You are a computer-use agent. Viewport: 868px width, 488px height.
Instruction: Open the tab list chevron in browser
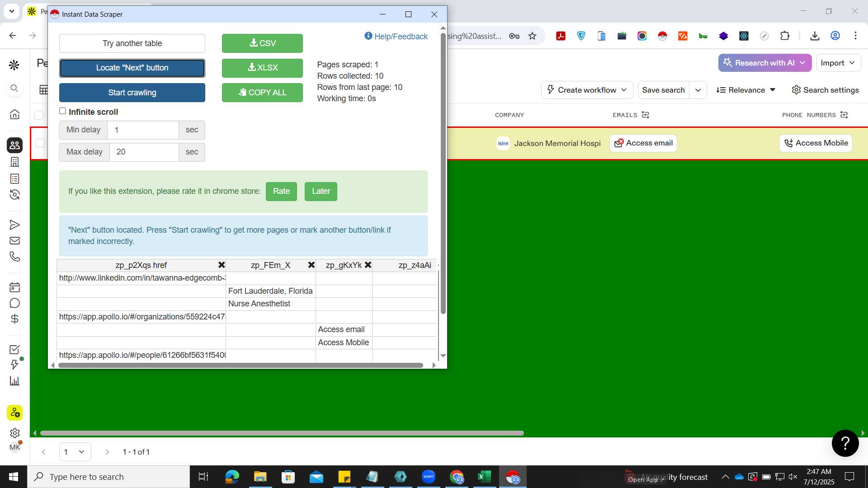11,11
